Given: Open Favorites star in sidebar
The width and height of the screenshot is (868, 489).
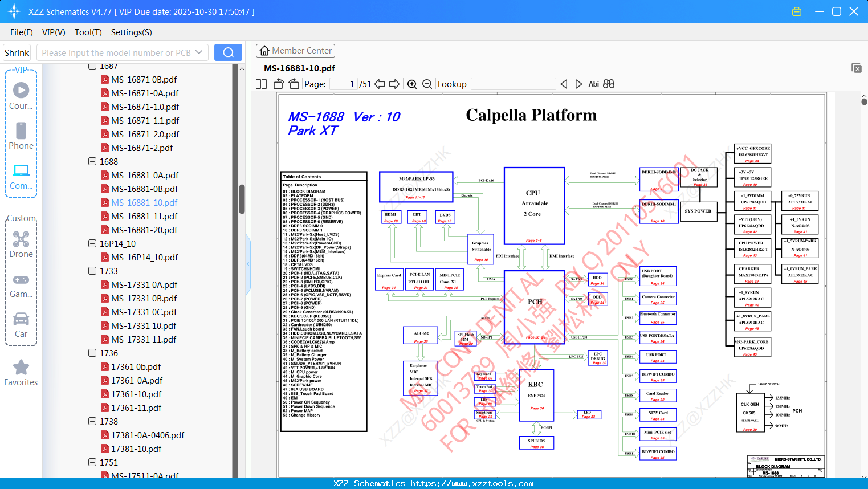Looking at the screenshot, I should [21, 373].
